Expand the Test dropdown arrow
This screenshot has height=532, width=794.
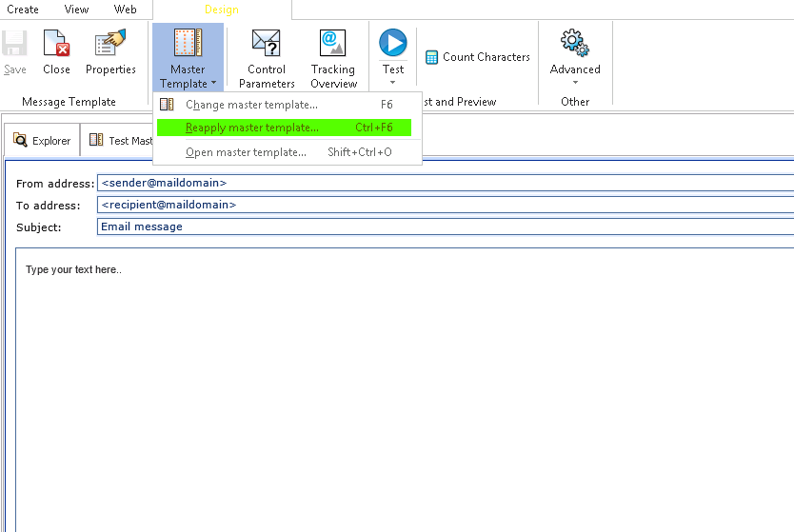[x=393, y=82]
